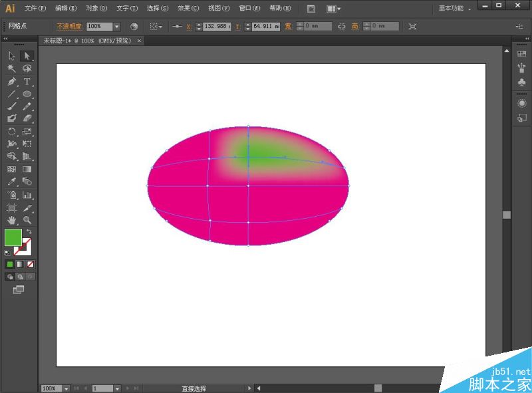Select the Type tool

(x=27, y=81)
